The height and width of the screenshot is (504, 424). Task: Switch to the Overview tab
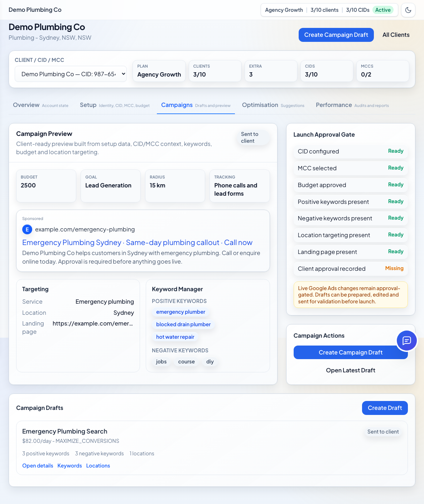40,105
